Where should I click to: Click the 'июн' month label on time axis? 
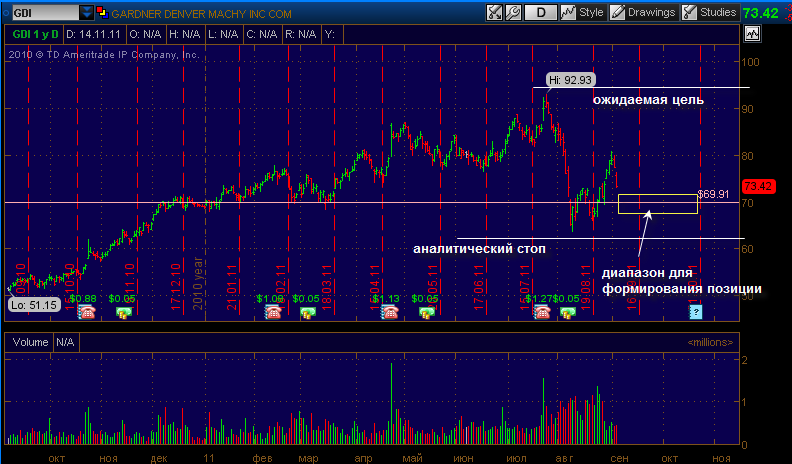(463, 458)
